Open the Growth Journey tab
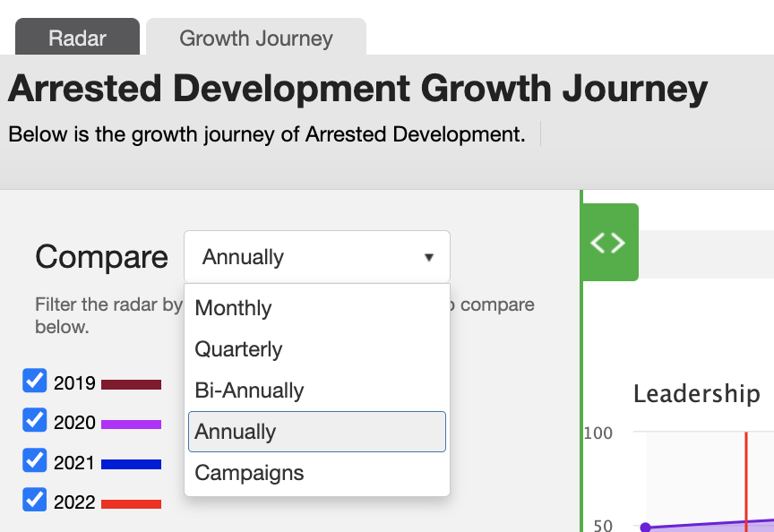 point(256,37)
